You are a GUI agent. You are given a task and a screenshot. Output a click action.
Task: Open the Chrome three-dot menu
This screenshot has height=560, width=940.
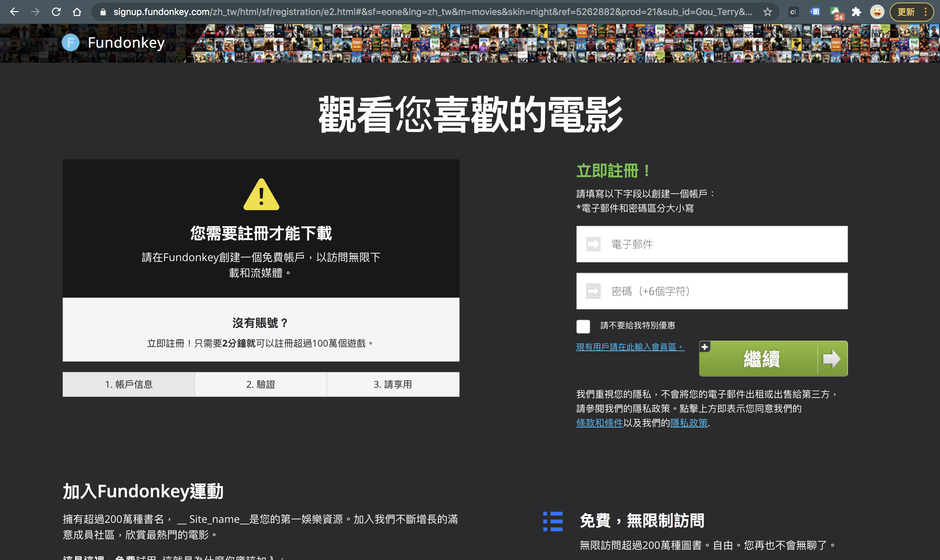tap(926, 12)
